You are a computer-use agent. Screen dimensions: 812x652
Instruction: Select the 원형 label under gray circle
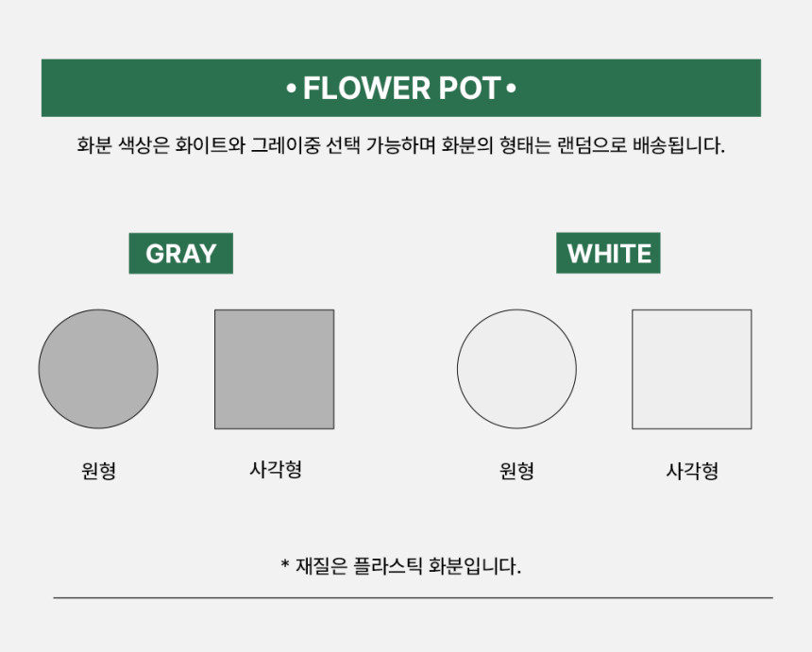(98, 470)
